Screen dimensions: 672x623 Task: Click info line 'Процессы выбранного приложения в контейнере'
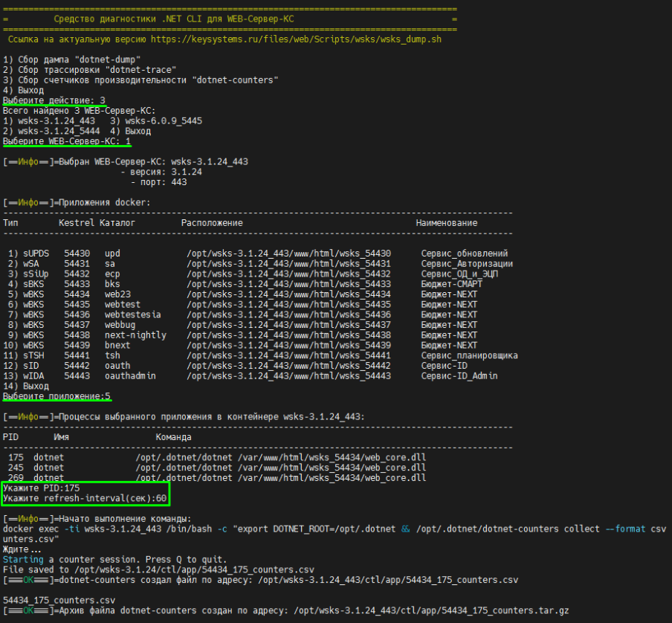coord(184,417)
